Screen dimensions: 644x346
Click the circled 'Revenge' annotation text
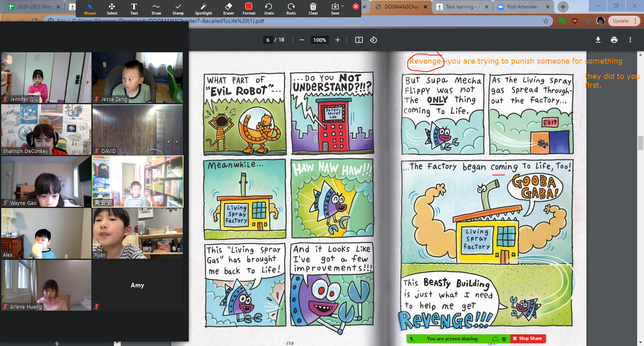[x=425, y=61]
